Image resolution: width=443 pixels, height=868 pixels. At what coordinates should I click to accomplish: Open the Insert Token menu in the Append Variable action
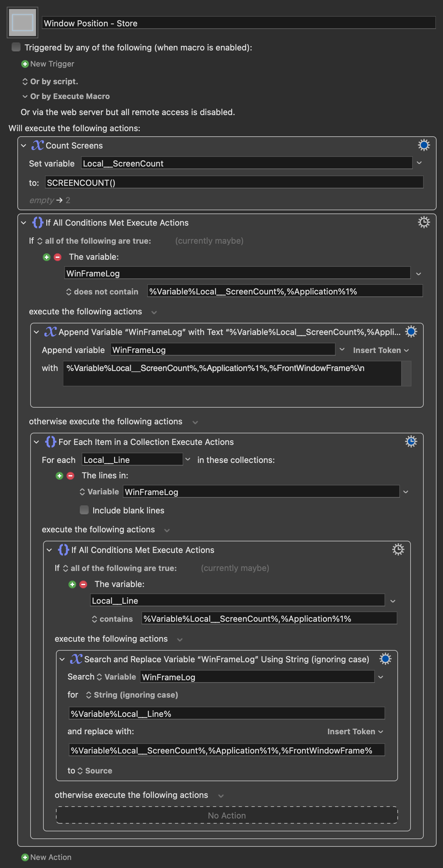pos(381,350)
